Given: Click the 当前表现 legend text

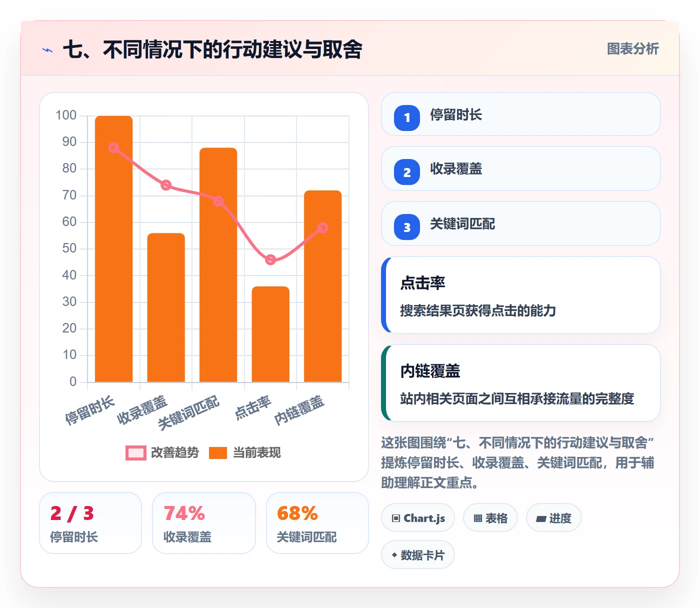Looking at the screenshot, I should click(257, 452).
